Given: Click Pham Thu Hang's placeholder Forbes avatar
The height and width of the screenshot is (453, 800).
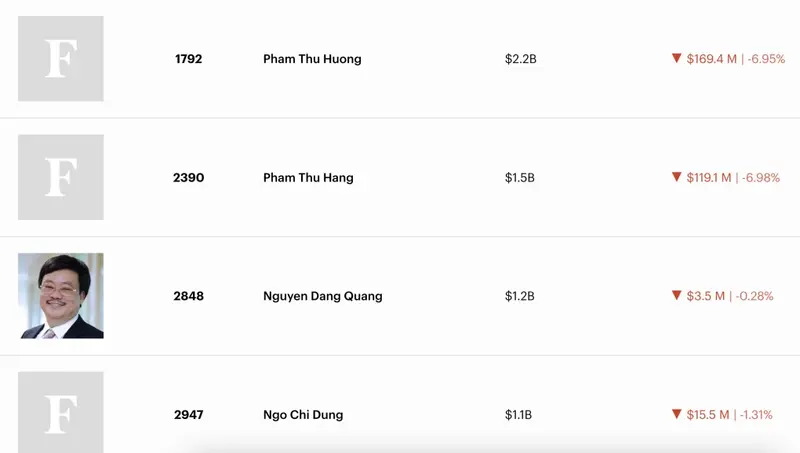Looking at the screenshot, I should 61,177.
